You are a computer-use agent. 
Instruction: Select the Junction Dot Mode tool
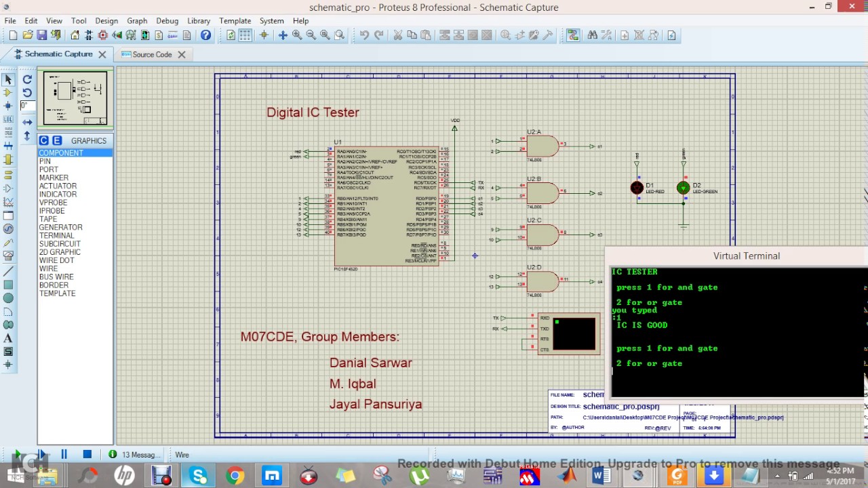click(x=8, y=106)
